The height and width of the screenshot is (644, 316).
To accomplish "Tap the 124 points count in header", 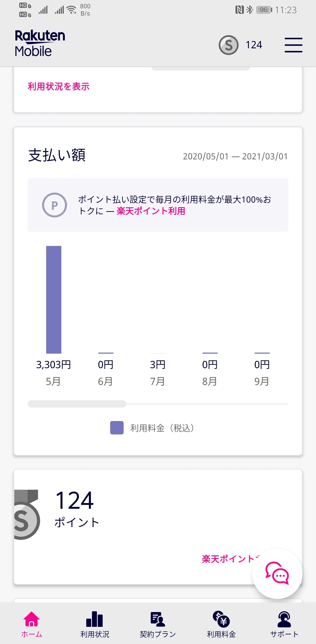I will [254, 45].
